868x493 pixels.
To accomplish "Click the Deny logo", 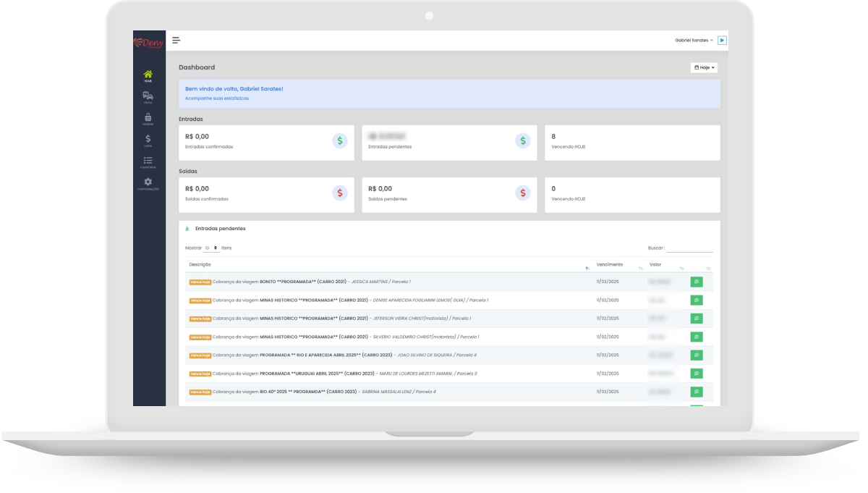I will [x=149, y=41].
